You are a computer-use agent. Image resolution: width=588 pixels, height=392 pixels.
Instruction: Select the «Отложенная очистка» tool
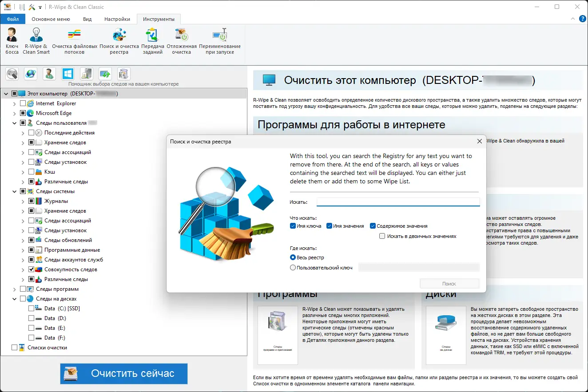coord(179,41)
